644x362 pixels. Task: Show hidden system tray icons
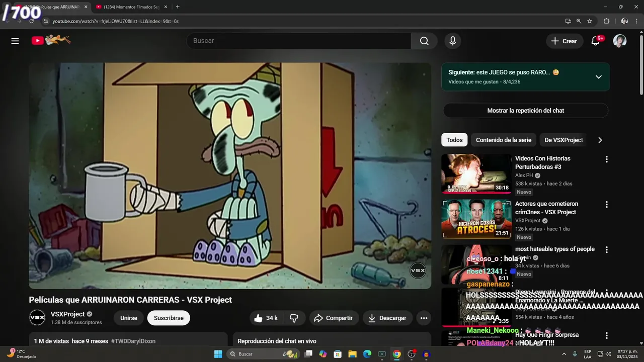pos(563,354)
